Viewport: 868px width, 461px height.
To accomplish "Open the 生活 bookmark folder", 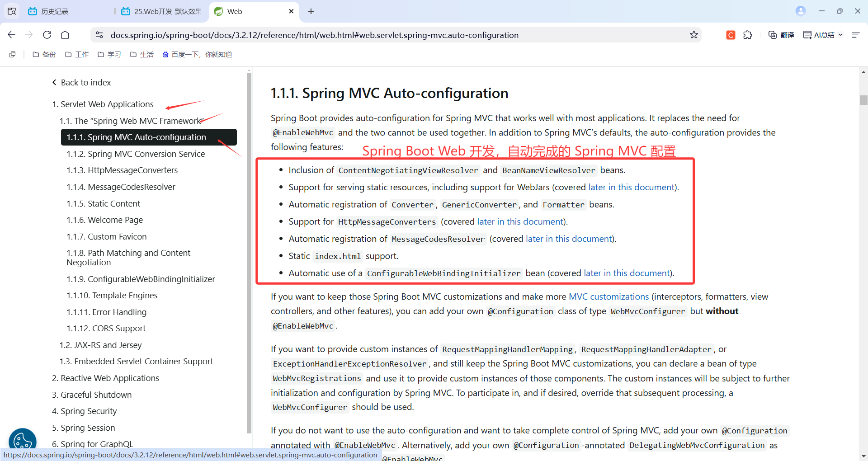I will point(142,54).
